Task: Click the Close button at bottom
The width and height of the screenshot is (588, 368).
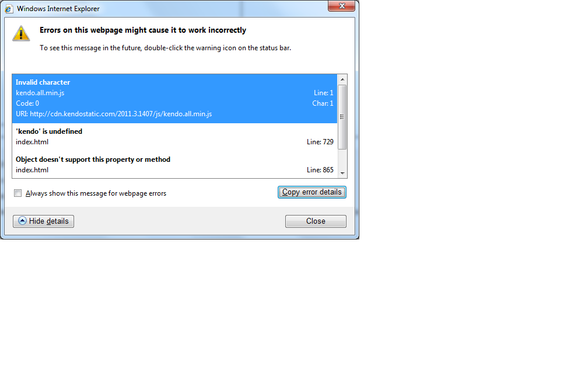Action: pyautogui.click(x=316, y=221)
